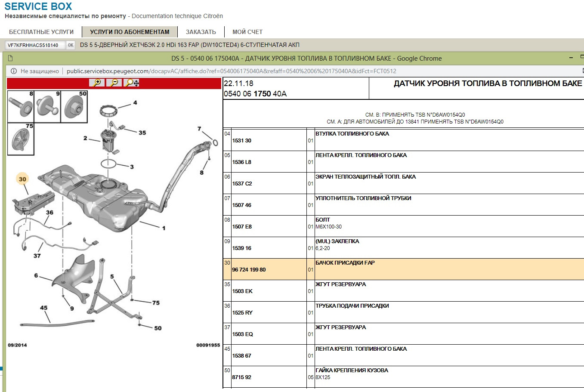The height and width of the screenshot is (392, 584).
Task: Select callout 35 near fuel pump
Action: click(142, 133)
